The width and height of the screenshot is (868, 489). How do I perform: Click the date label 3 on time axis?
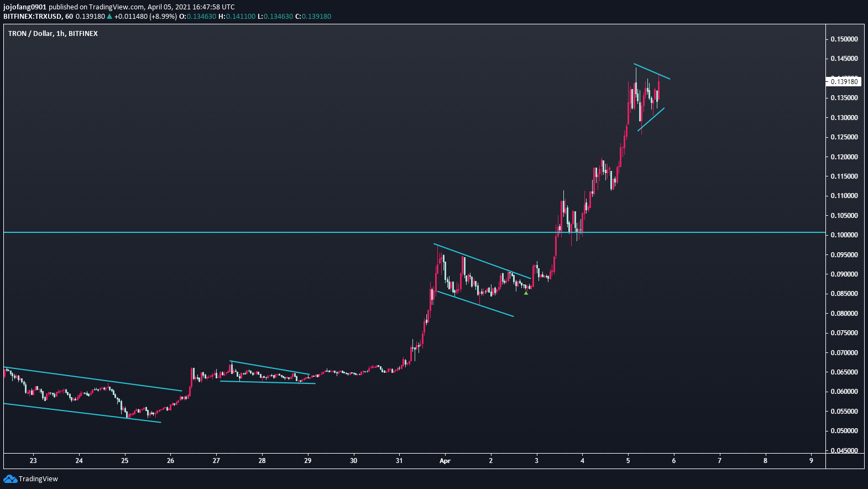(536, 461)
